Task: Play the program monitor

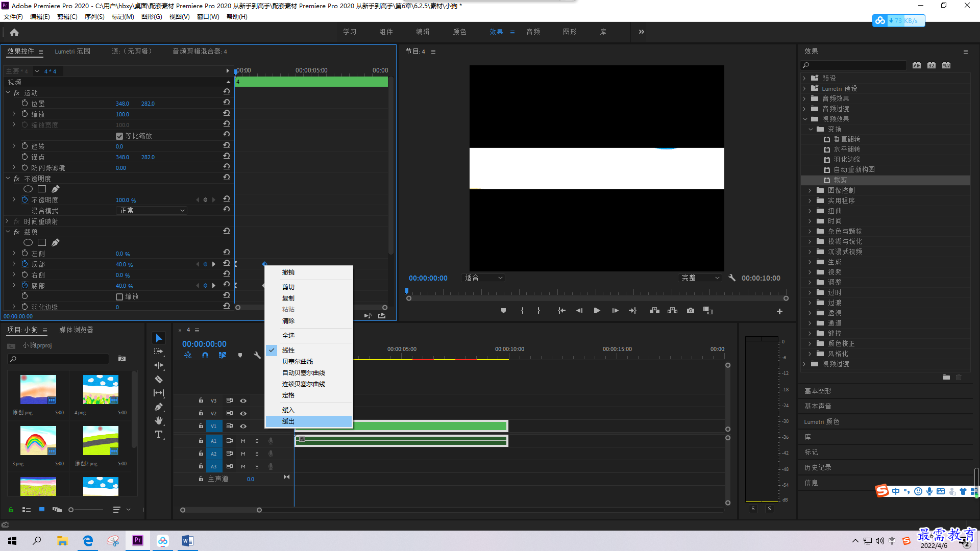Action: [597, 311]
